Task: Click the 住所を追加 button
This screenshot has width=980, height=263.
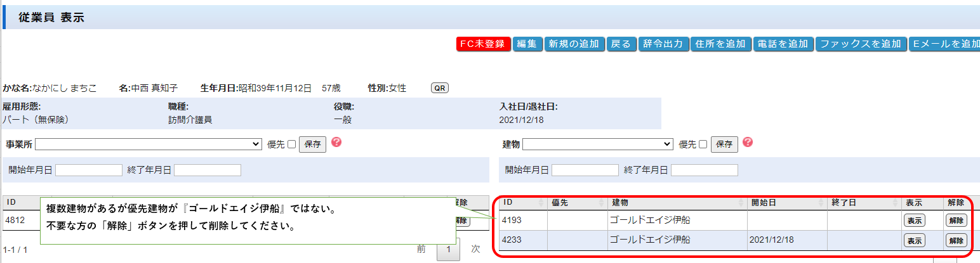Action: coord(720,44)
